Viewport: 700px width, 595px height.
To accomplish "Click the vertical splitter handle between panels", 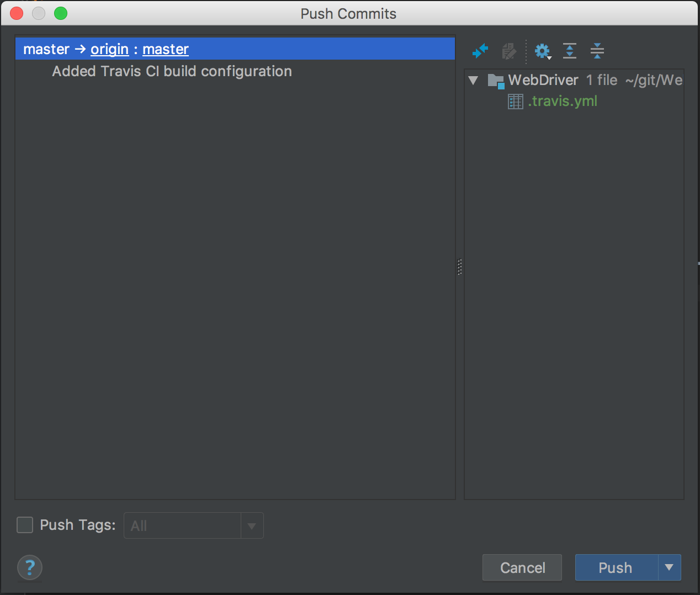I will tap(459, 267).
